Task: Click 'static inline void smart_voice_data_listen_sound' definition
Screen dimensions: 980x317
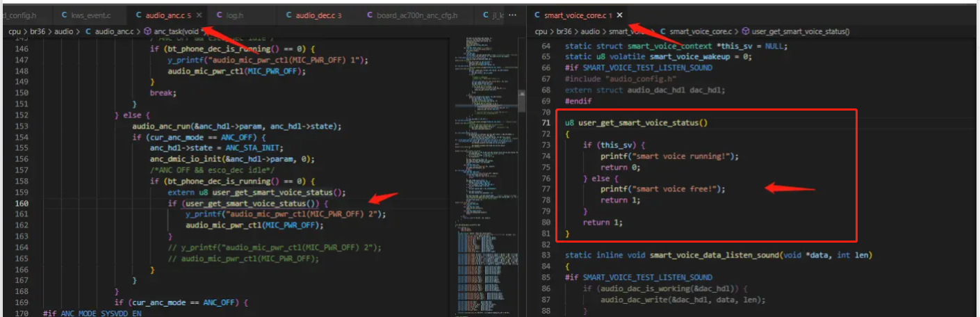Action: 719,255
